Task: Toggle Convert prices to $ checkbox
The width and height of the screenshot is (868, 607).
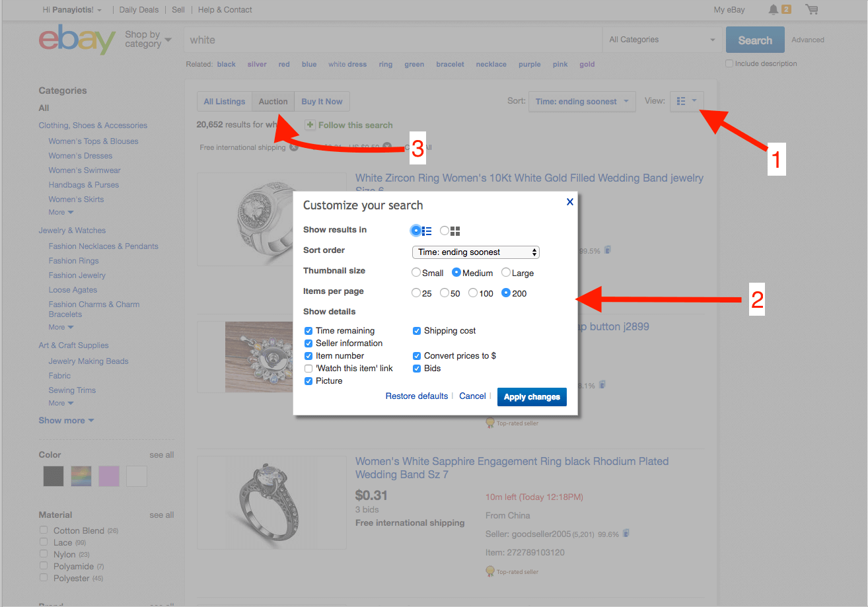Action: coord(417,356)
